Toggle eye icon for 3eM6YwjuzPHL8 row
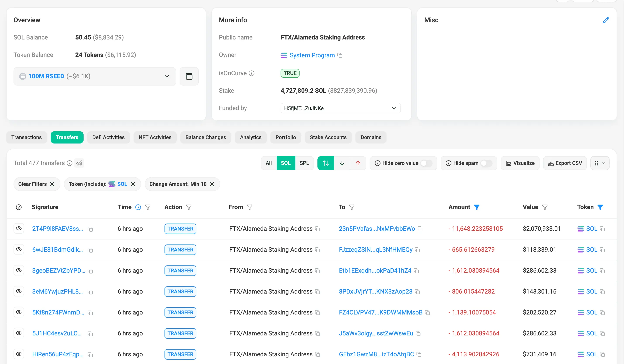The height and width of the screenshot is (364, 624). point(19,291)
